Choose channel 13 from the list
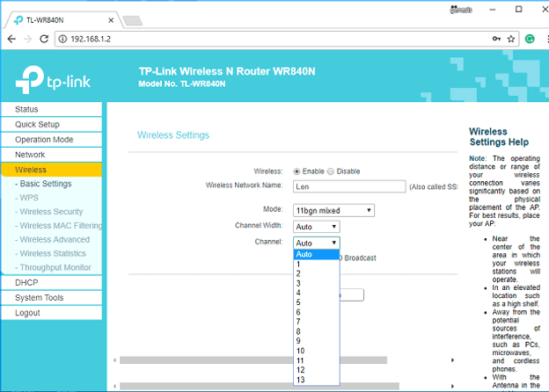The height and width of the screenshot is (392, 549). tap(317, 380)
